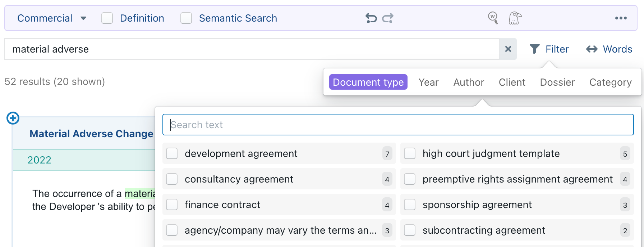The width and height of the screenshot is (644, 247).
Task: Click the Words width toggle
Action: tap(609, 49)
